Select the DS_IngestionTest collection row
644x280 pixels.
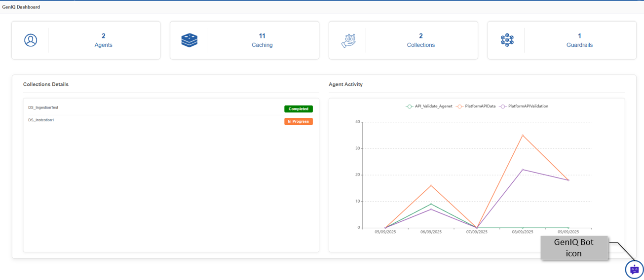pyautogui.click(x=171, y=109)
